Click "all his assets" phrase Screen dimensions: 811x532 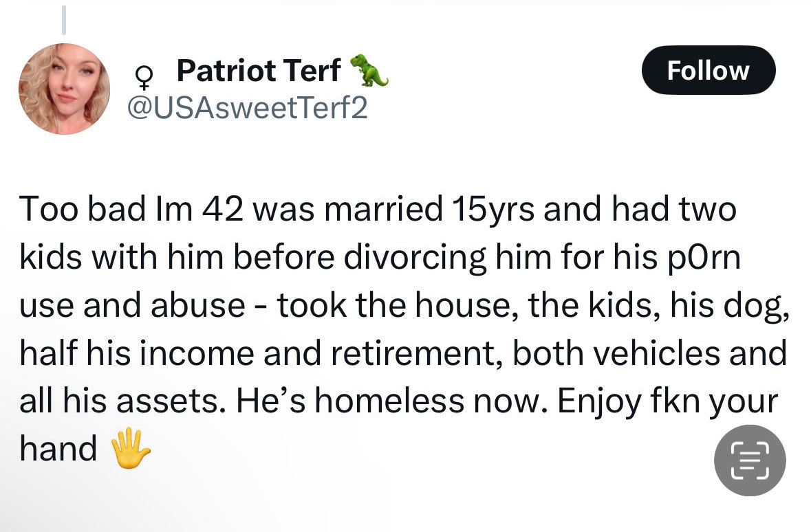tap(120, 401)
